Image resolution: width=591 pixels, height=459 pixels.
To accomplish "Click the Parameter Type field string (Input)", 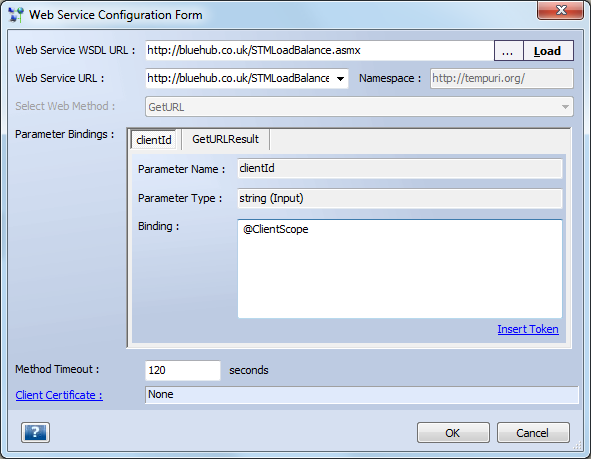I will point(400,198).
